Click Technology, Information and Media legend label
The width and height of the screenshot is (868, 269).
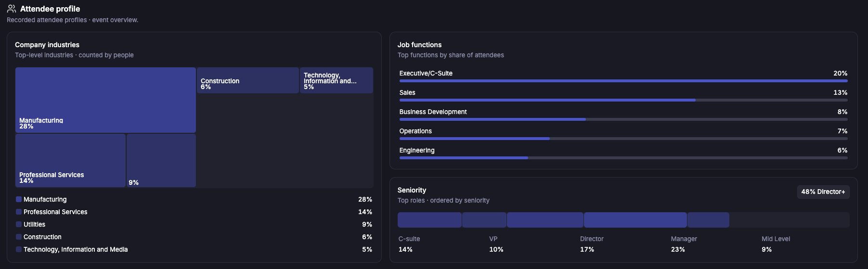click(76, 249)
